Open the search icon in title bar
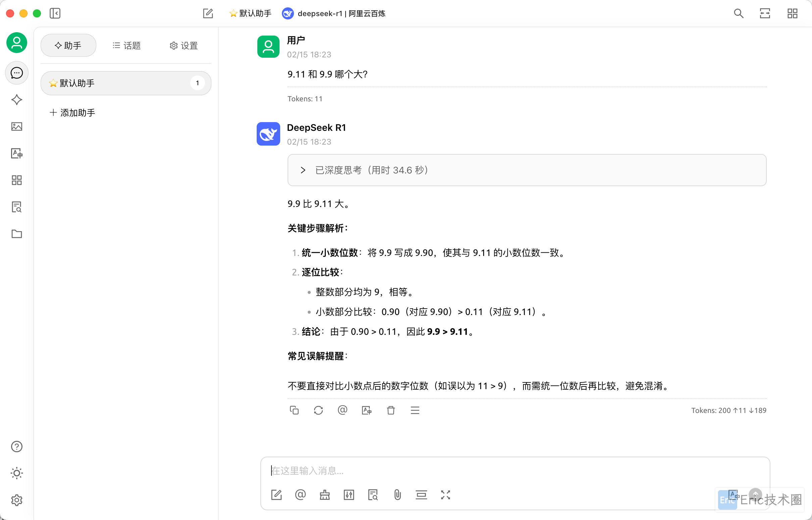Screen dimensions: 812x520 click(x=739, y=13)
